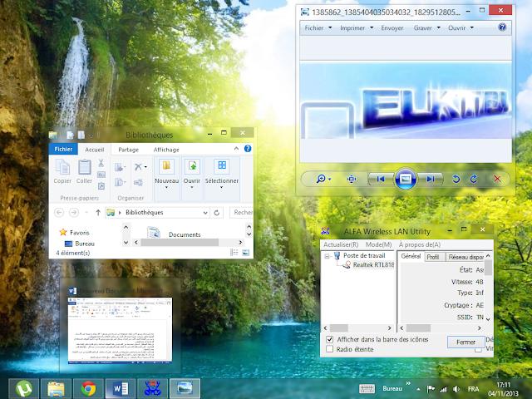Click the Bureau toolbar label in the taskbar
The height and width of the screenshot is (399, 532).
[x=392, y=388]
